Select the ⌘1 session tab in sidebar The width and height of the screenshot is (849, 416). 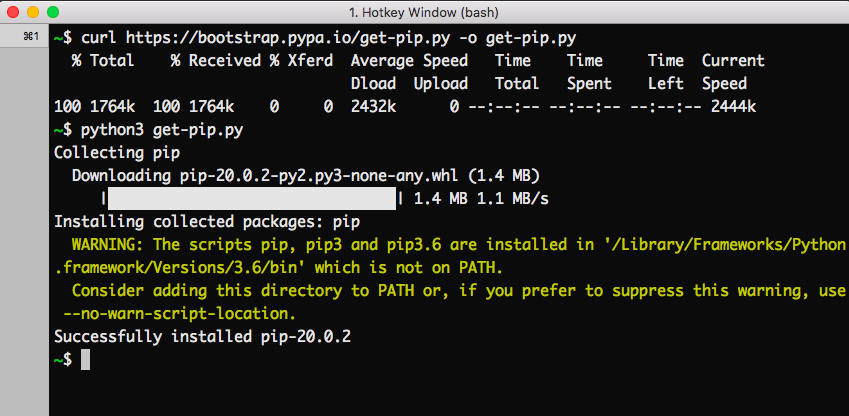(30, 37)
